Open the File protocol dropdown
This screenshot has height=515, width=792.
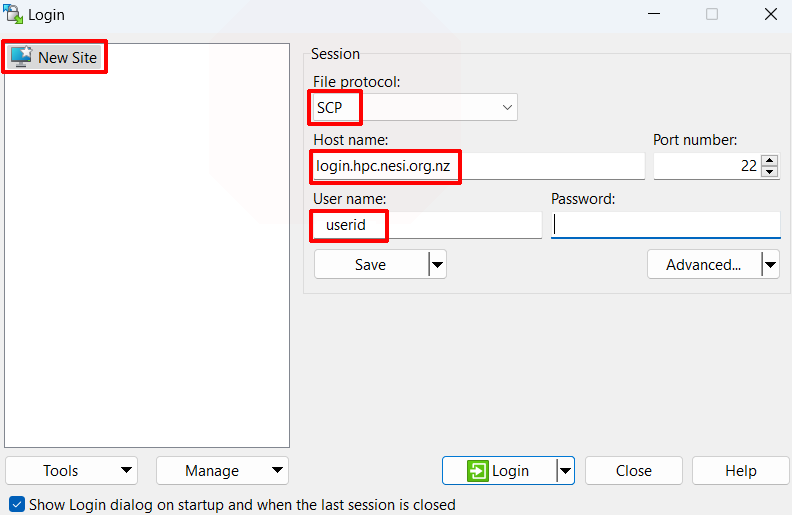coord(415,107)
